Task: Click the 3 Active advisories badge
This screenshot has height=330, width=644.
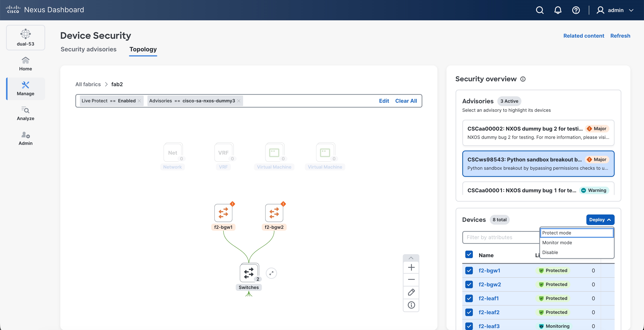Action: coord(509,101)
